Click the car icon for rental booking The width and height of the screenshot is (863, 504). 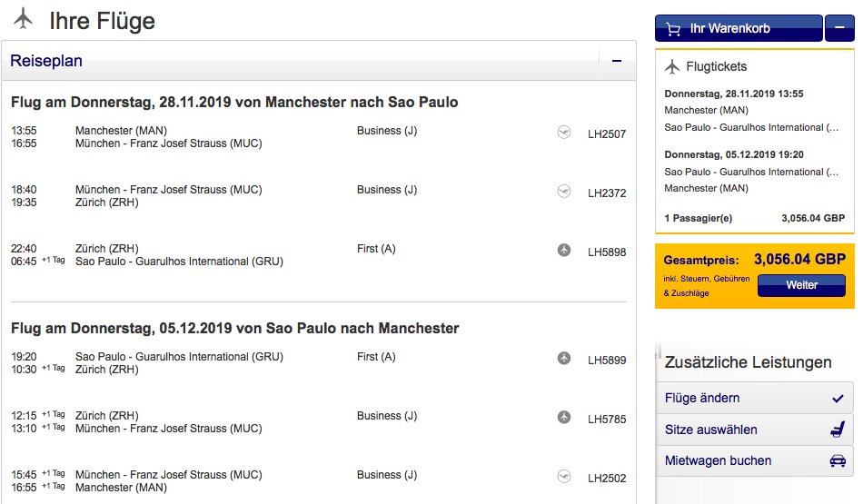pos(838,460)
